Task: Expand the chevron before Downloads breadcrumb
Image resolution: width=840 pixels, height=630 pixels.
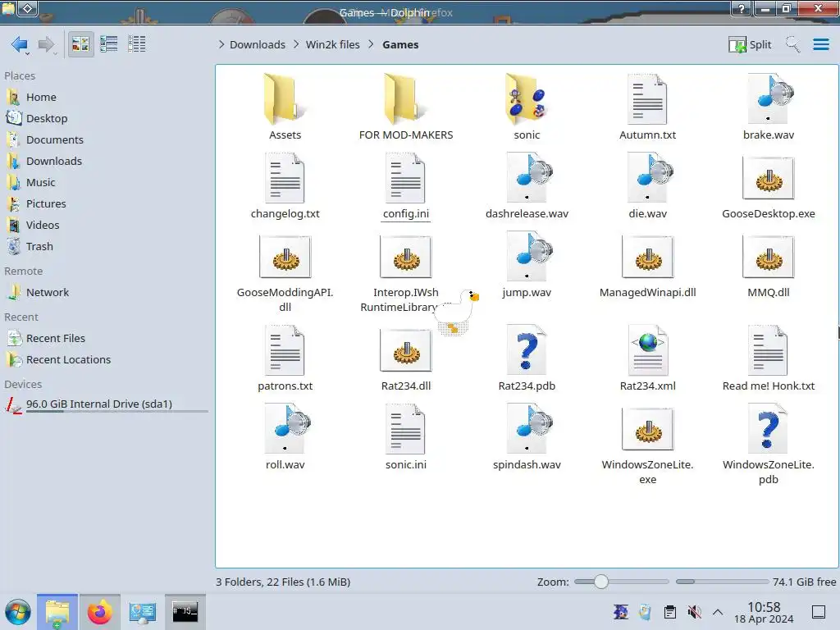Action: [221, 44]
